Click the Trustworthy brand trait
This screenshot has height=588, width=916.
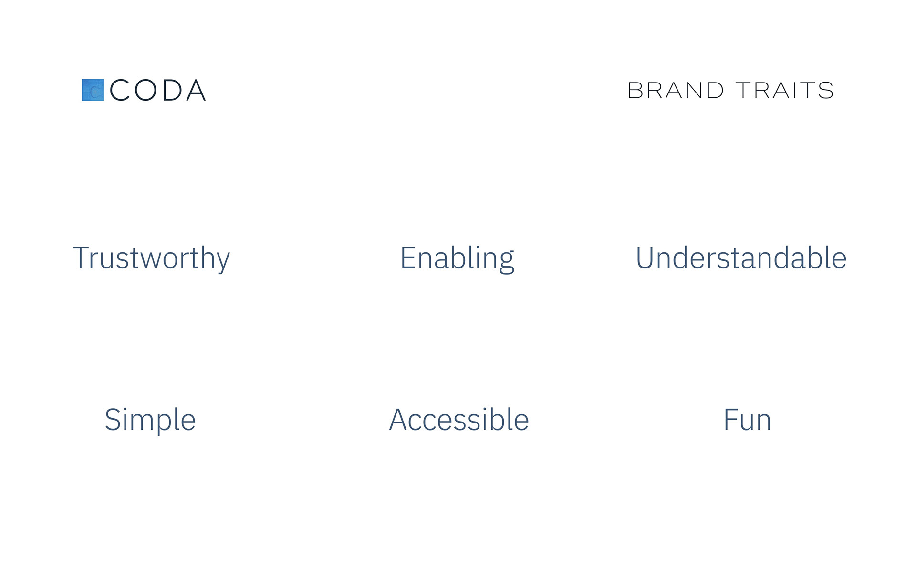click(x=151, y=258)
